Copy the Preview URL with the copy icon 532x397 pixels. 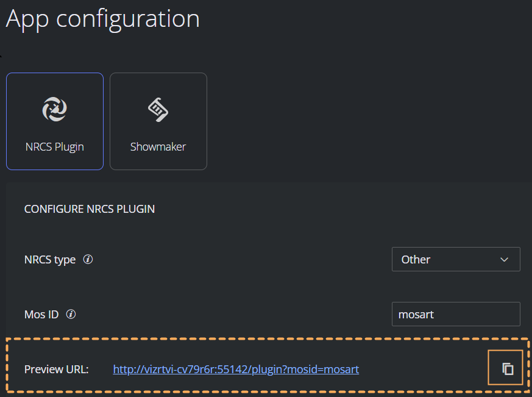[x=506, y=368]
